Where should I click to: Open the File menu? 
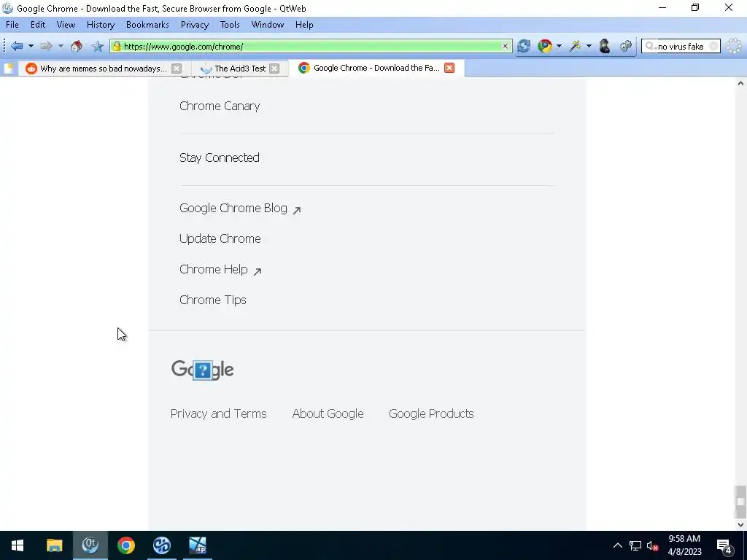[x=12, y=25]
